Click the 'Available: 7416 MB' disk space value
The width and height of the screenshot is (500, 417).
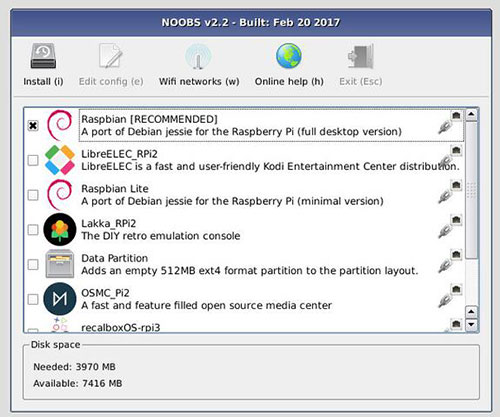78,383
